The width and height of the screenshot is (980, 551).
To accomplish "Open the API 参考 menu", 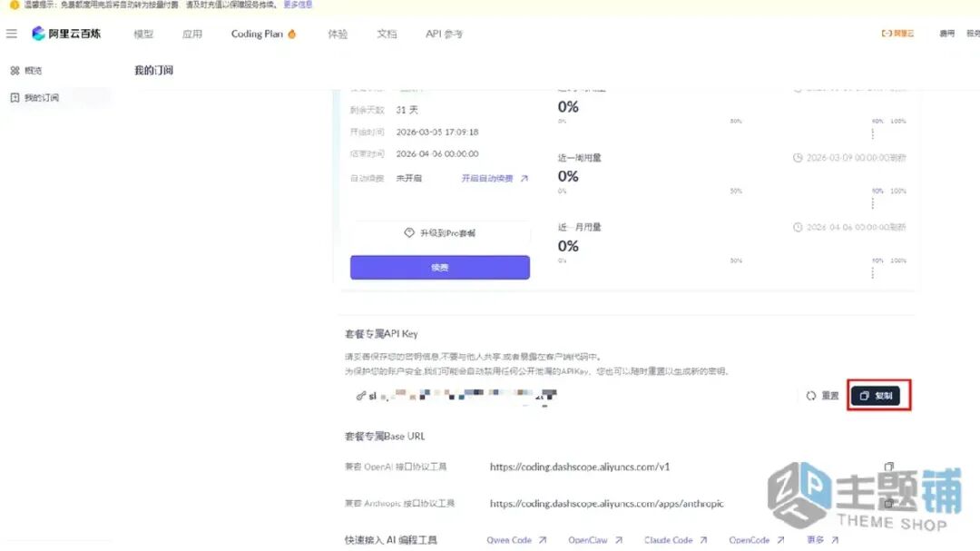I will click(445, 34).
